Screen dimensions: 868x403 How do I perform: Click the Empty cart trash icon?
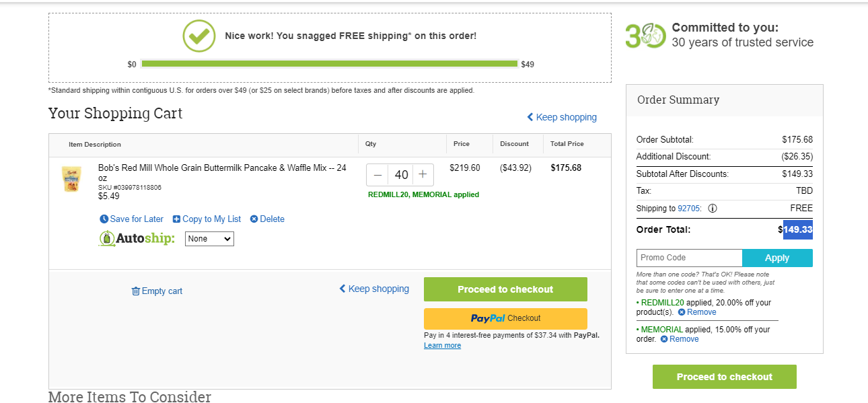tap(136, 291)
